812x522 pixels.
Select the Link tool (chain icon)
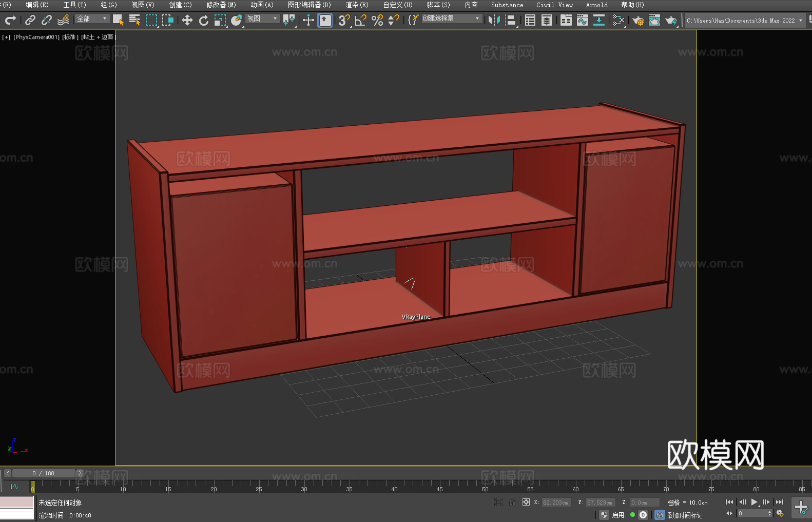[30, 20]
